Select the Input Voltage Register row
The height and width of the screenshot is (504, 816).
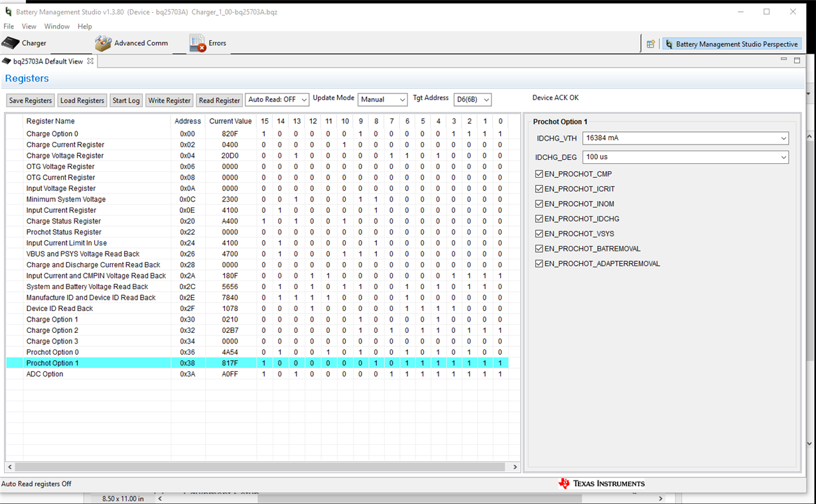(x=257, y=188)
